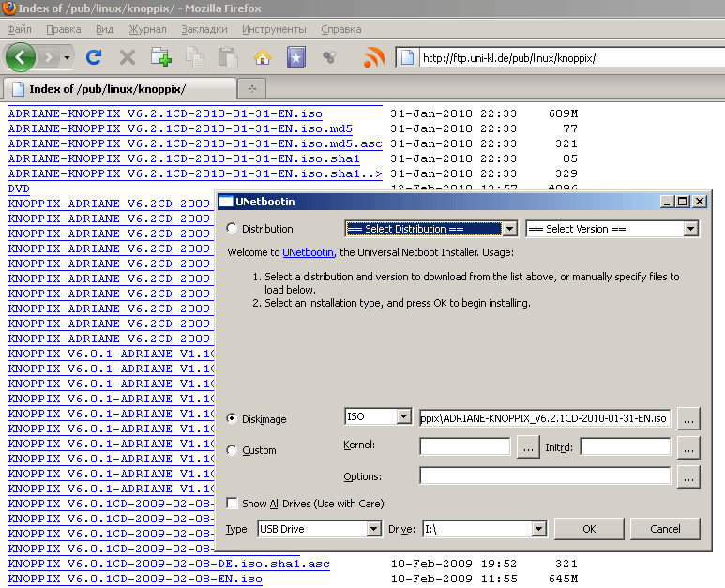Browse for options file with ... button
This screenshot has width=725, height=588.
pyautogui.click(x=688, y=476)
